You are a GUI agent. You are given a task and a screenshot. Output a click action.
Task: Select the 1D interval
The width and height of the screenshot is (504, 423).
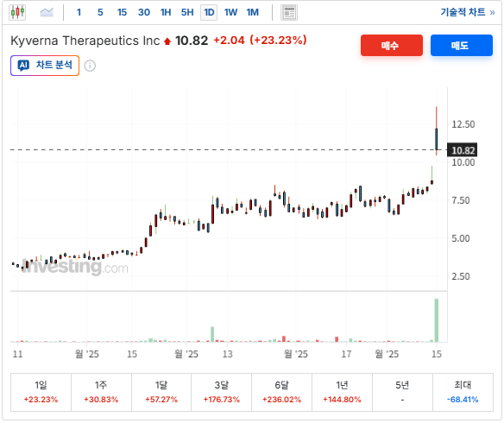[x=209, y=13]
